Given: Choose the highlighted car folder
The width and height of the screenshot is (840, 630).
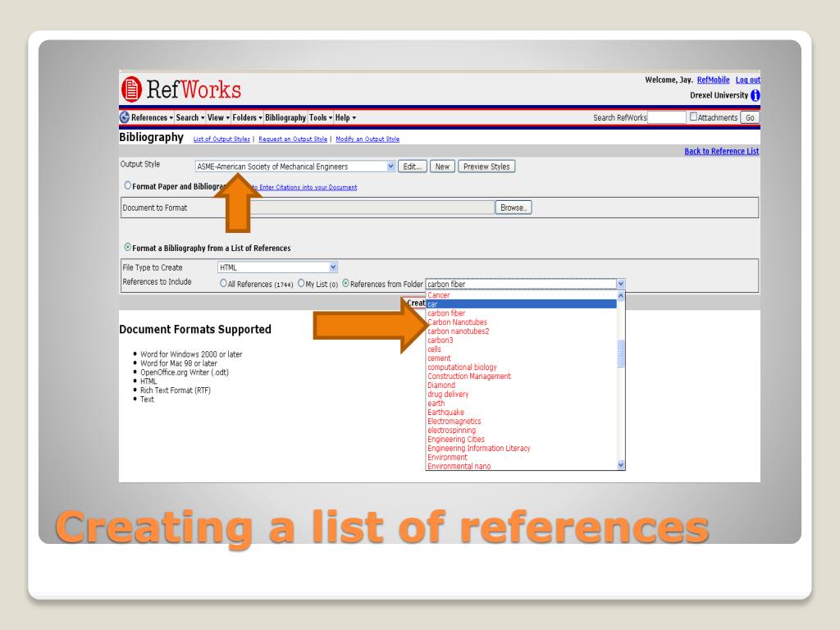Looking at the screenshot, I should [521, 304].
